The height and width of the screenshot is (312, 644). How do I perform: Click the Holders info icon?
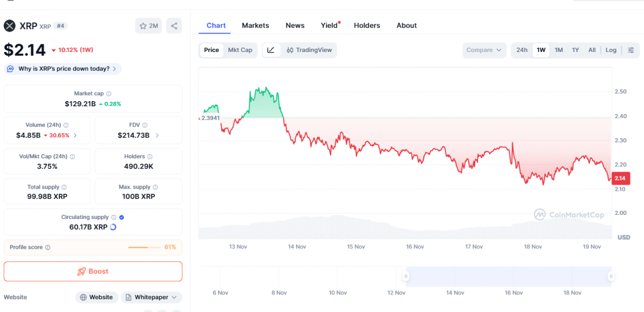coord(149,156)
